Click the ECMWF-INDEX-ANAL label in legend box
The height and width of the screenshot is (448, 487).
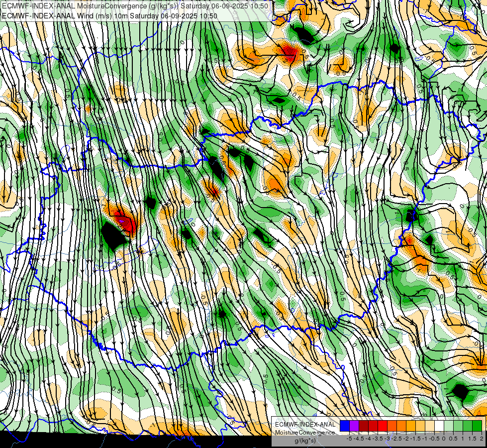305,425
